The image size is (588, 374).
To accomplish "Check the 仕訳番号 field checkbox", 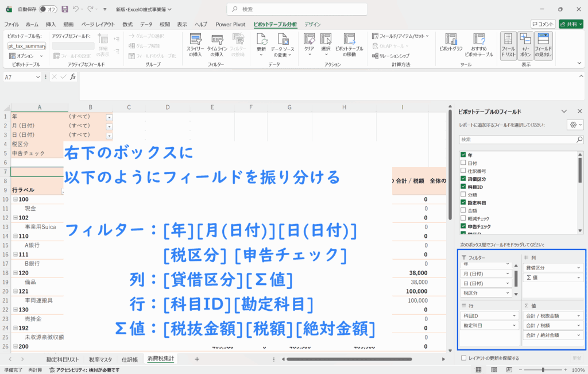I will [463, 171].
